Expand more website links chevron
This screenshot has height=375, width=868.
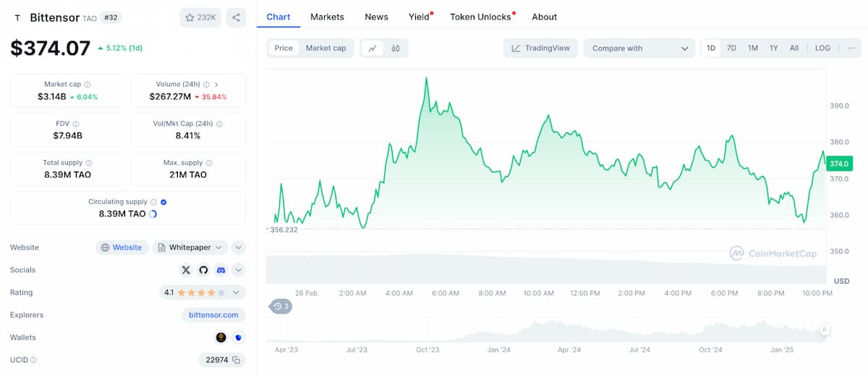click(x=238, y=248)
